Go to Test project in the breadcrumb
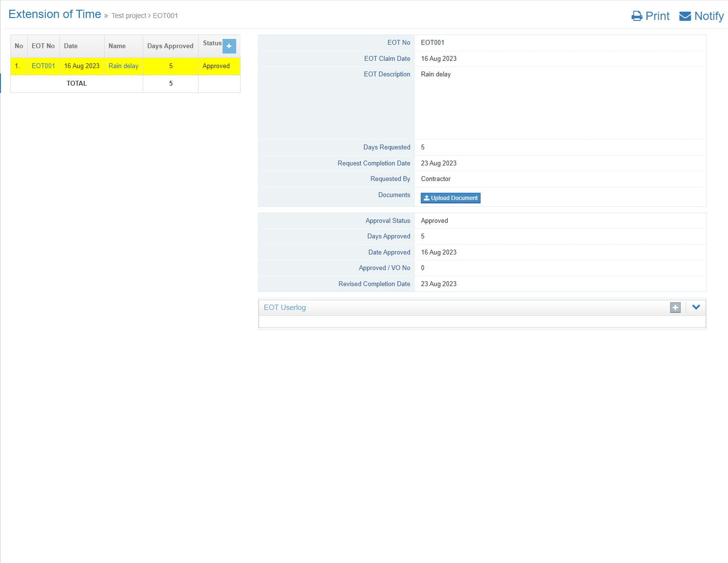Image resolution: width=728 pixels, height=563 pixels. [129, 16]
